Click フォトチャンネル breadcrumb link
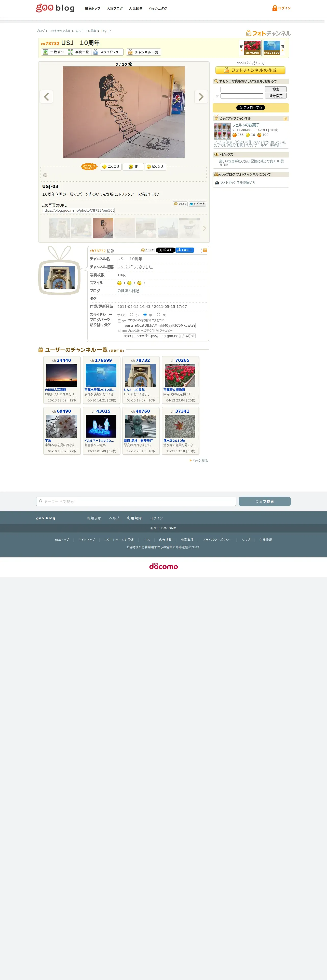This screenshot has height=980, width=327. click(60, 31)
